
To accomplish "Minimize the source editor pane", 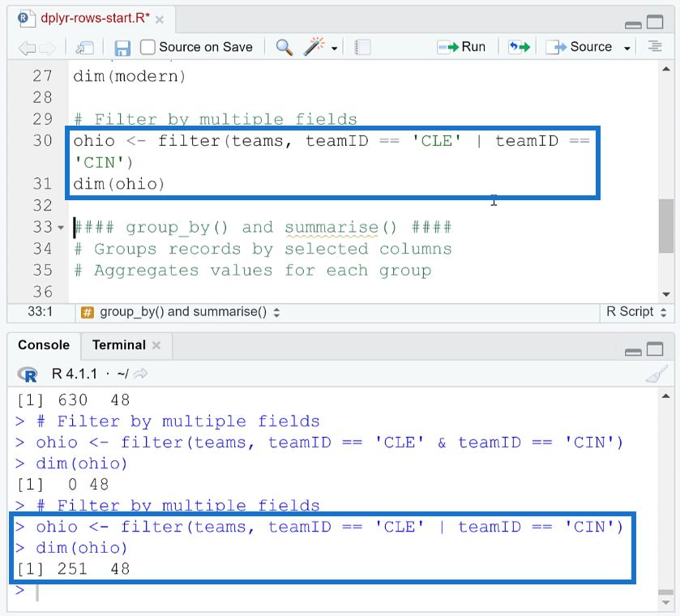I will pyautogui.click(x=633, y=25).
